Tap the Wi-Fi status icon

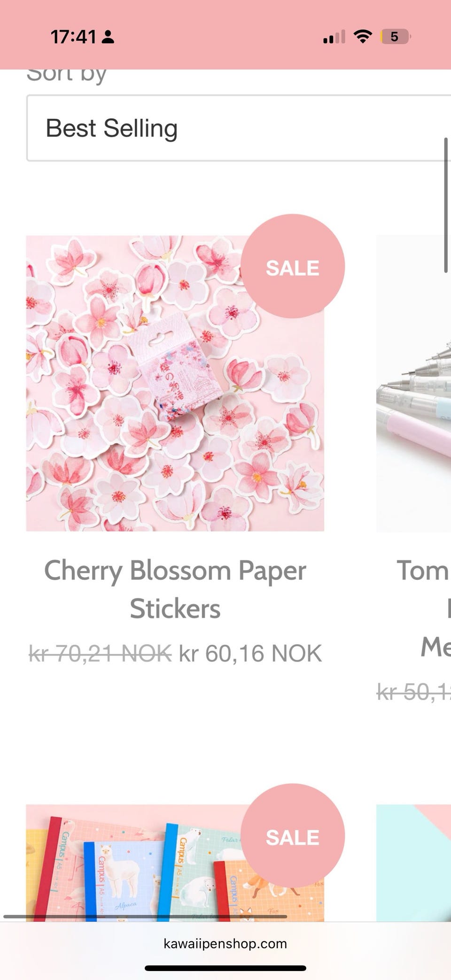[363, 36]
